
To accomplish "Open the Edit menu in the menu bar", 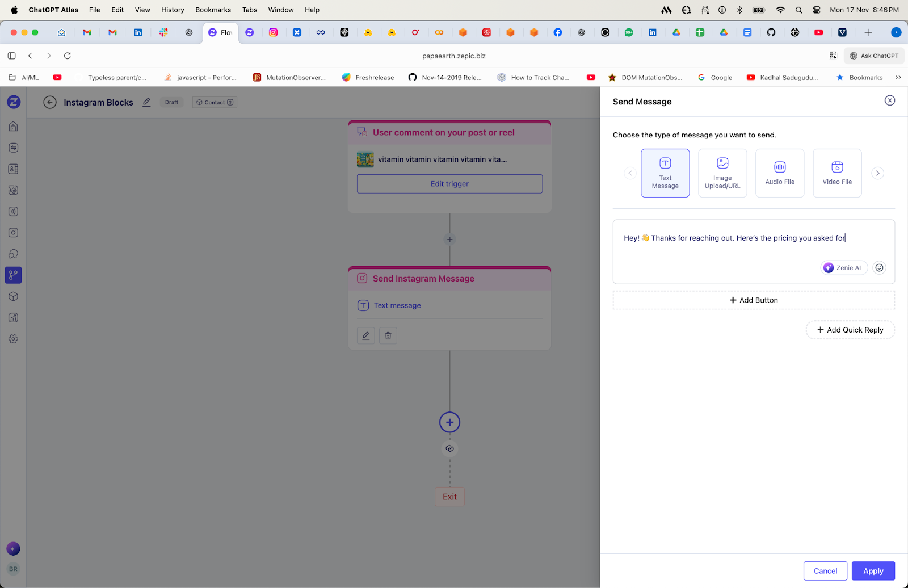I will (x=117, y=10).
